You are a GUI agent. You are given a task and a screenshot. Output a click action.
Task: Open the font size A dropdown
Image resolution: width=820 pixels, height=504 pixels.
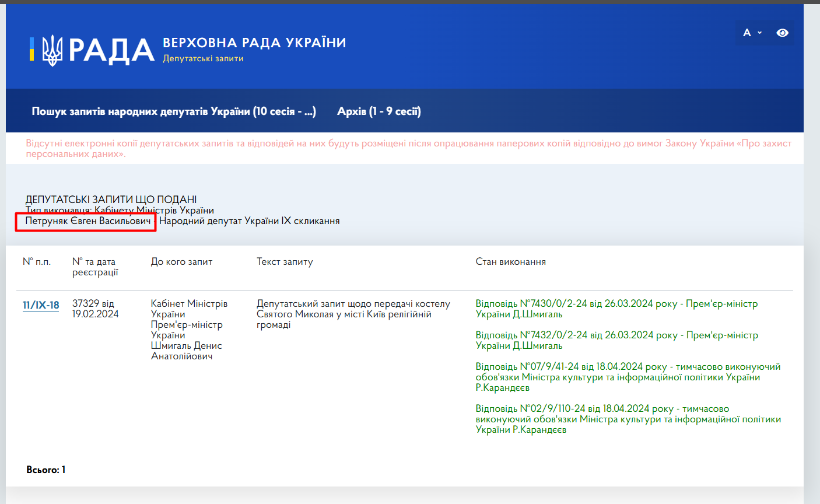click(752, 33)
